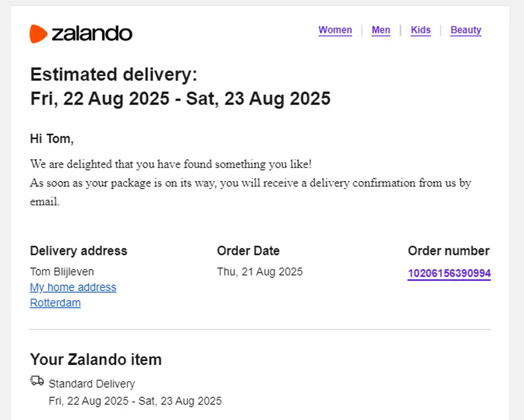Click the Standard Delivery truck icon
The width and height of the screenshot is (524, 420).
coord(37,381)
